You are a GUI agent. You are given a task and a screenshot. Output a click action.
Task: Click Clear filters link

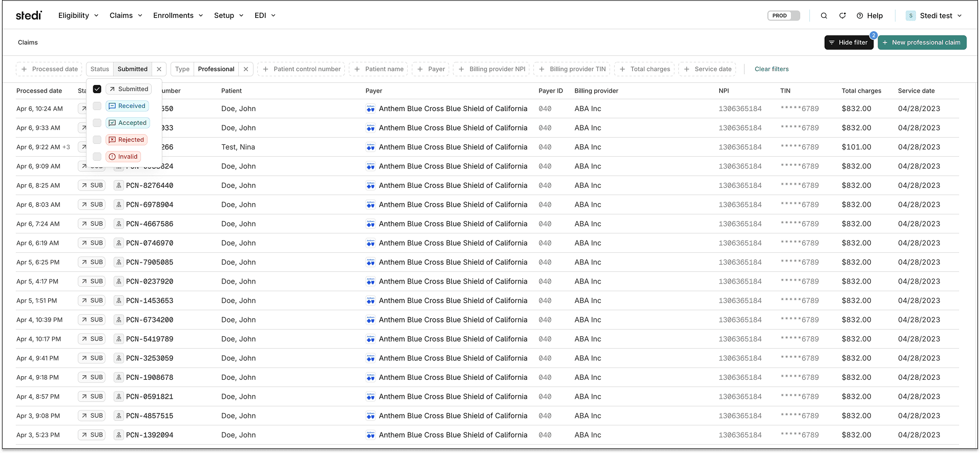click(x=772, y=69)
